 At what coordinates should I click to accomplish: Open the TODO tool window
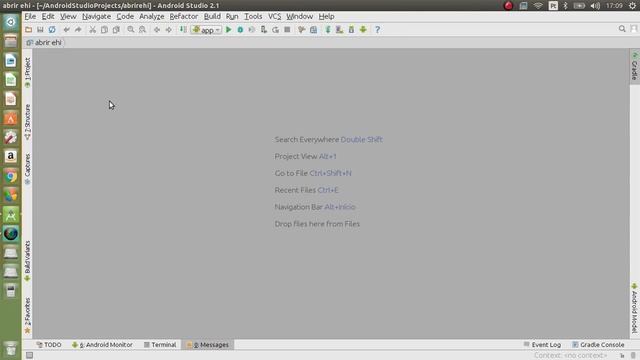point(49,344)
